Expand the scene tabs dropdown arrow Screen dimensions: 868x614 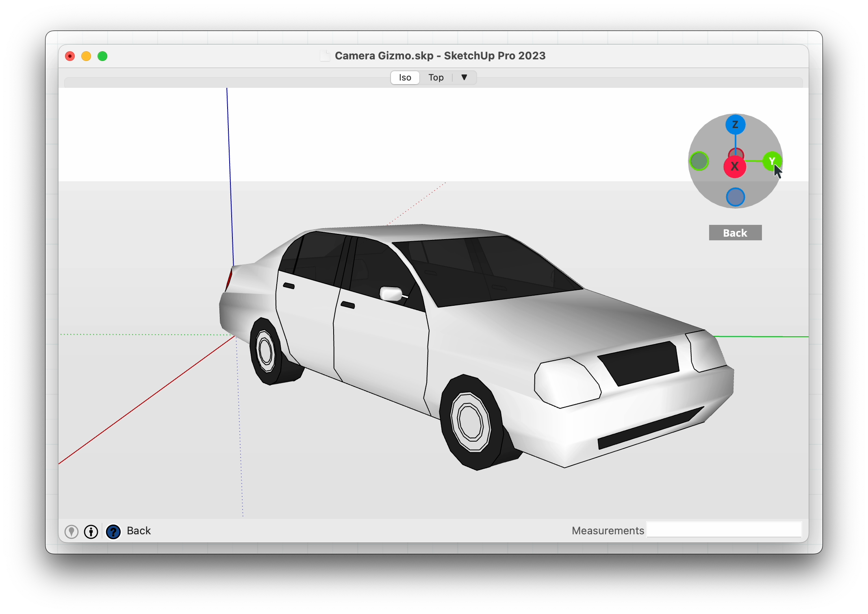coord(464,77)
